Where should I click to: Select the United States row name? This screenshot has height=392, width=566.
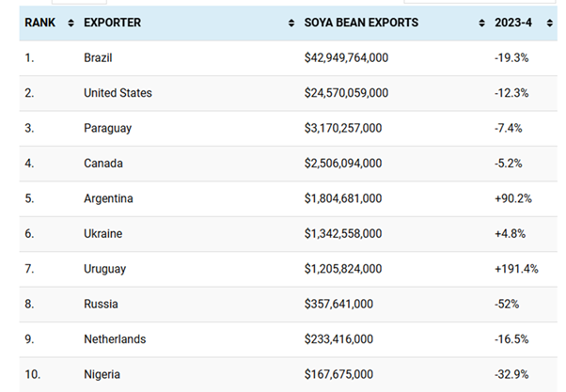tap(118, 93)
